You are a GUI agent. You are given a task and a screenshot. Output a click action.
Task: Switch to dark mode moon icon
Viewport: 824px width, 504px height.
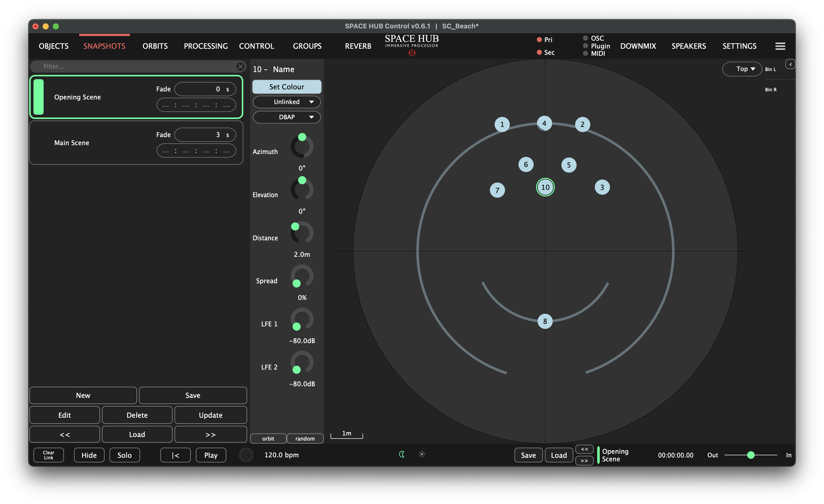coord(402,454)
